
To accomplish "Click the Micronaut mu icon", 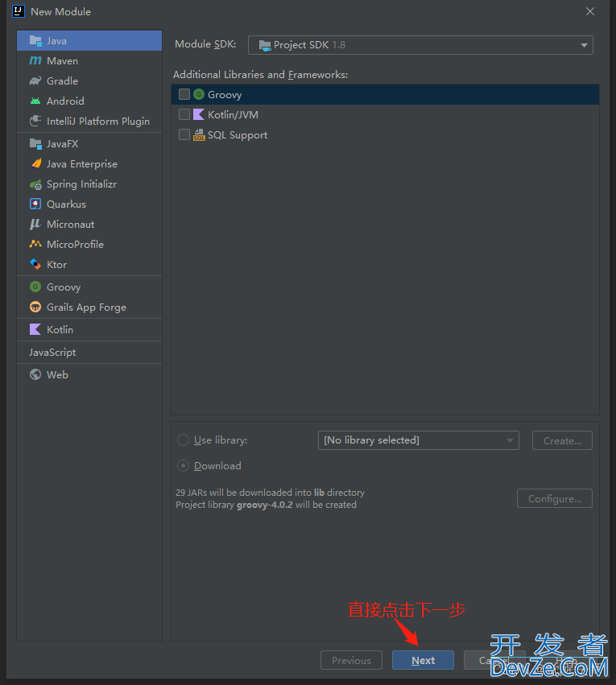I will point(35,224).
